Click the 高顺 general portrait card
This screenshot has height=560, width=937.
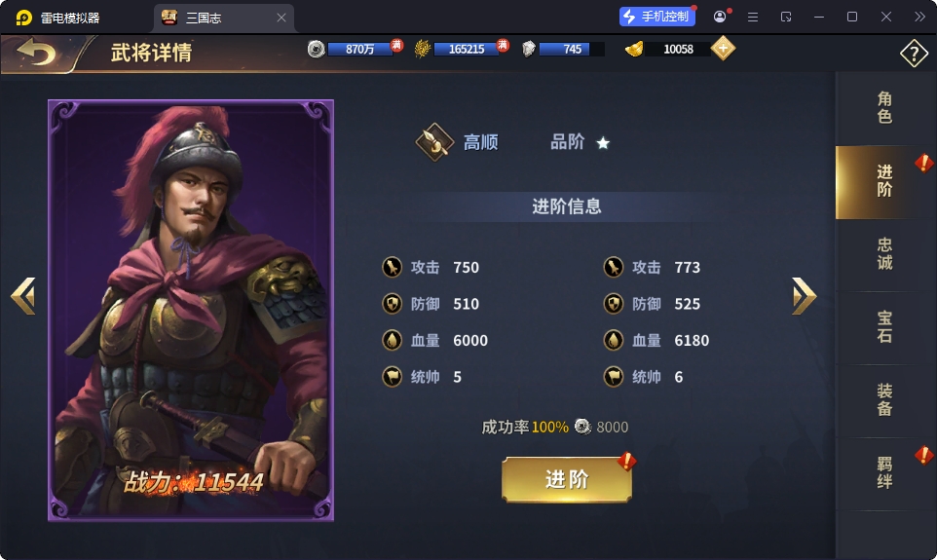[x=191, y=310]
